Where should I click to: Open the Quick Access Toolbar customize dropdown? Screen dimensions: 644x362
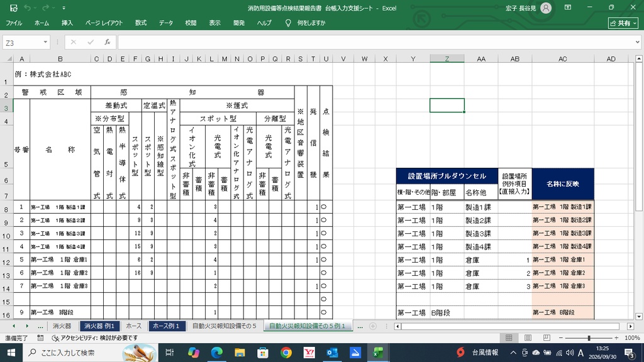(64, 8)
